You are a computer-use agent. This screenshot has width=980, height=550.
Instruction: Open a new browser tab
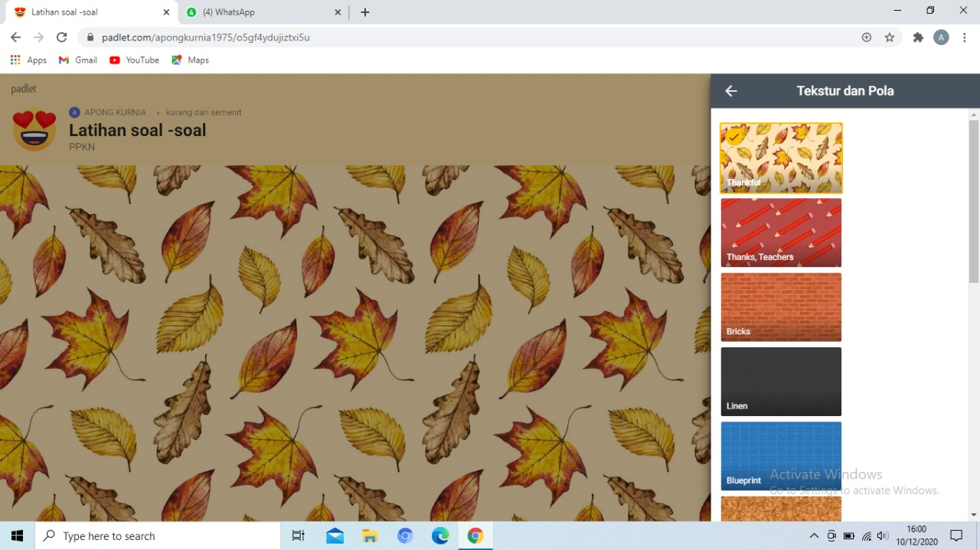click(365, 12)
